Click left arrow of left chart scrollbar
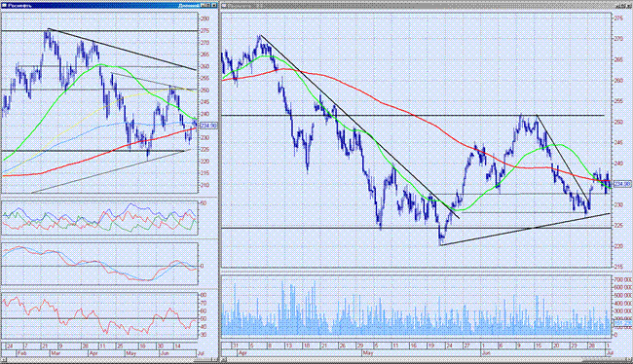The image size is (633, 364). click(3, 359)
